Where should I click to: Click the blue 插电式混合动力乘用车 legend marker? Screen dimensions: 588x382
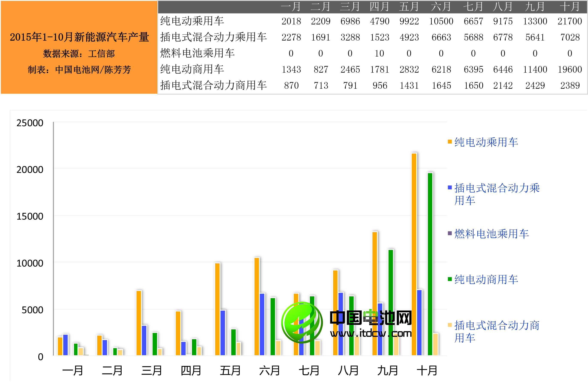pyautogui.click(x=450, y=187)
